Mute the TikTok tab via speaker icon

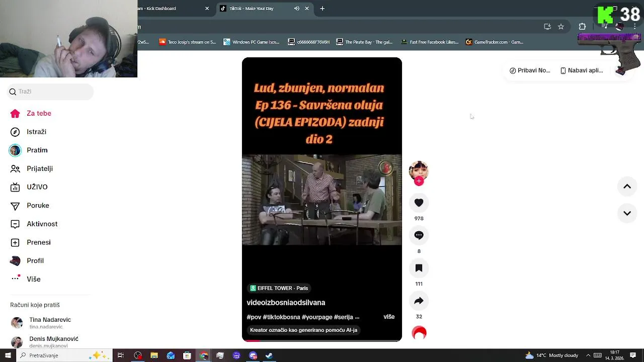pyautogui.click(x=296, y=9)
